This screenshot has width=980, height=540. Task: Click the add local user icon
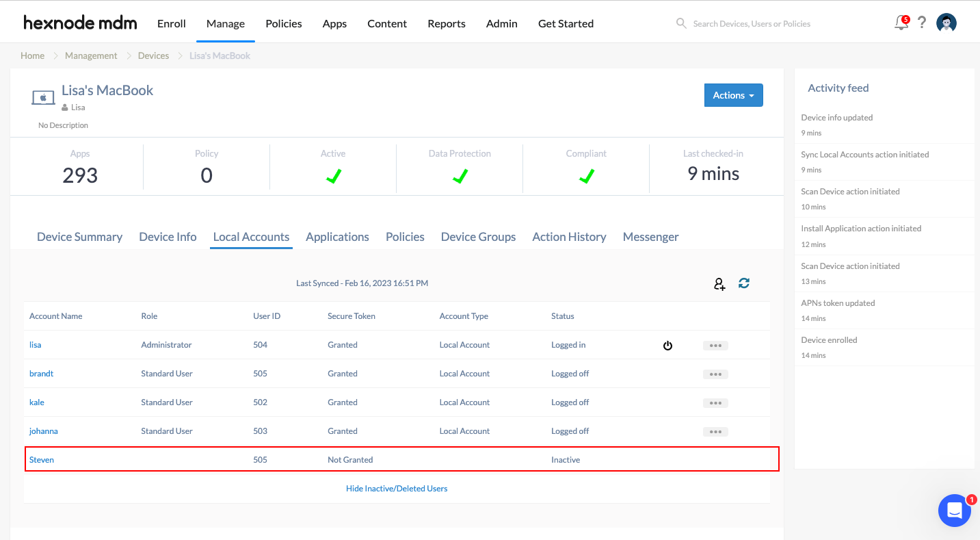point(719,283)
